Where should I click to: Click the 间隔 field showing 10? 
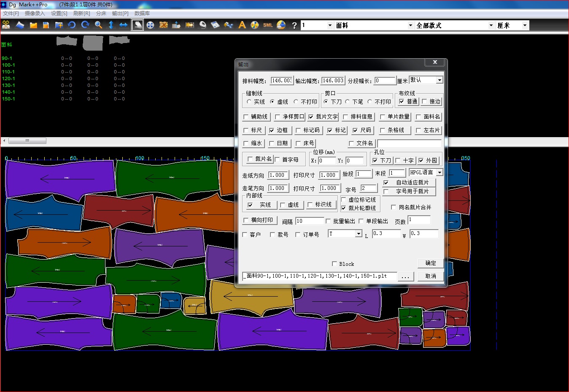310,221
